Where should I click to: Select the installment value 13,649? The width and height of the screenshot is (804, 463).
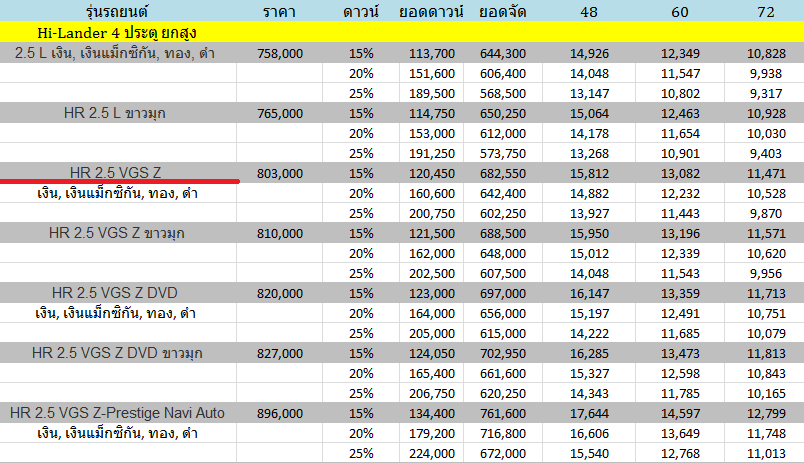pos(680,434)
